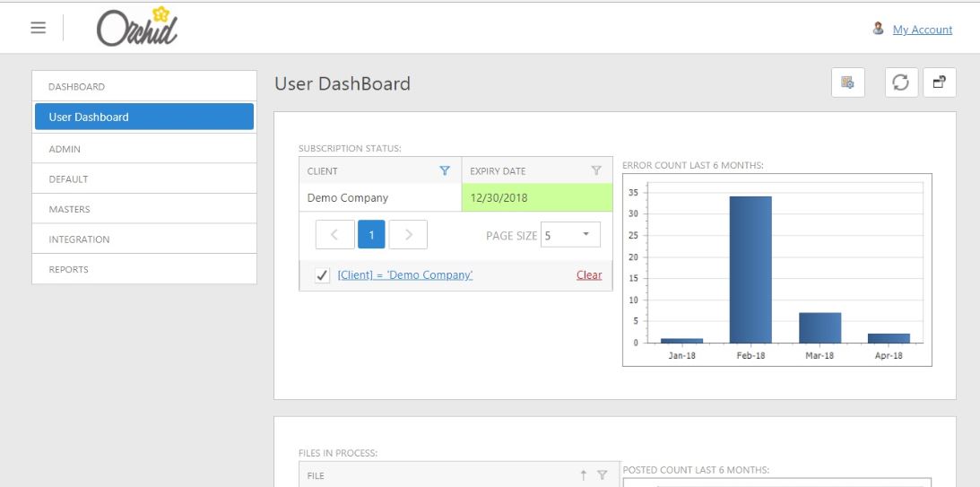Click the pop-out window icon button
Image resolution: width=980 pixels, height=487 pixels.
coord(939,83)
